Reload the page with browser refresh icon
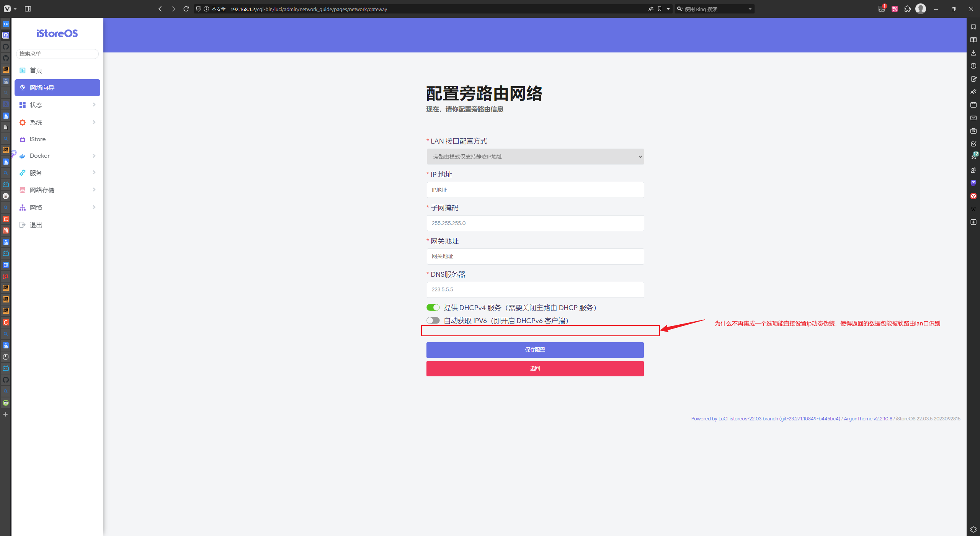This screenshot has width=980, height=536. click(x=186, y=9)
